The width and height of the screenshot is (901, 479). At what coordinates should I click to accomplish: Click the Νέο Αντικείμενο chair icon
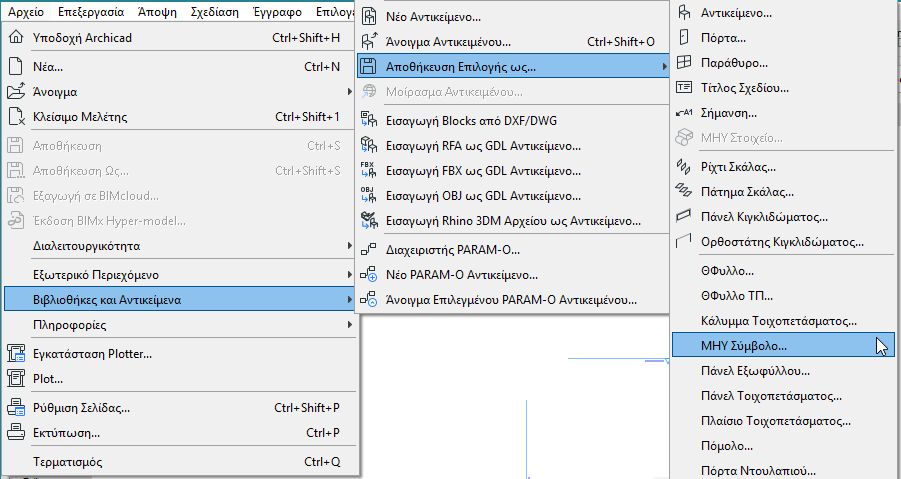coord(369,17)
